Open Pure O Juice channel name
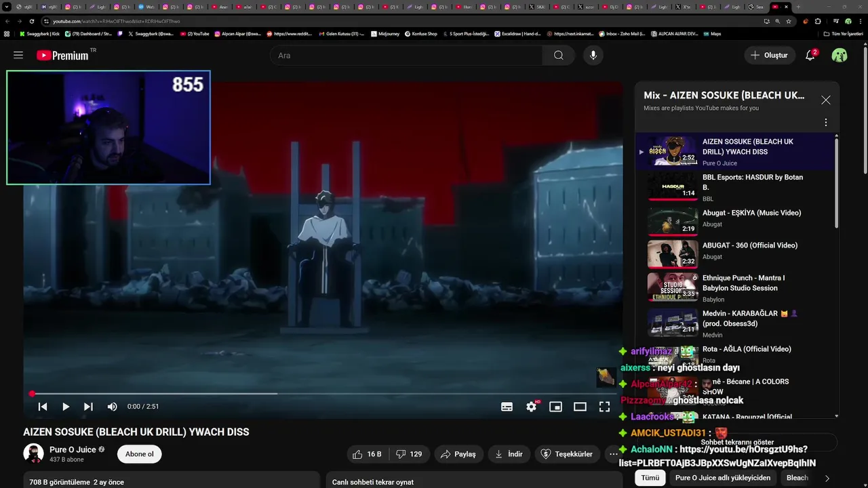This screenshot has width=868, height=488. point(73,449)
